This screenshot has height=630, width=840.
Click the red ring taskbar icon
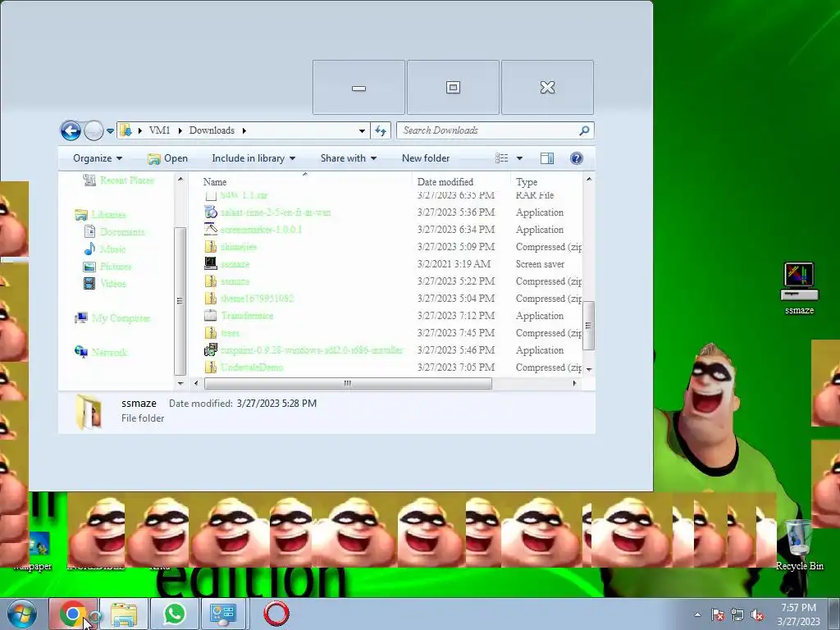(x=276, y=614)
